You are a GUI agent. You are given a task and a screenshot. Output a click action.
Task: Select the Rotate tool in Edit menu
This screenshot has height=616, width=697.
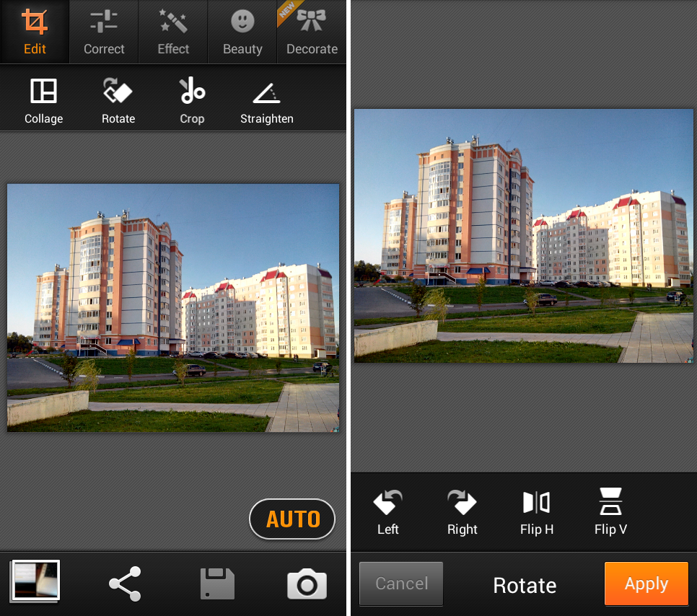tap(118, 101)
